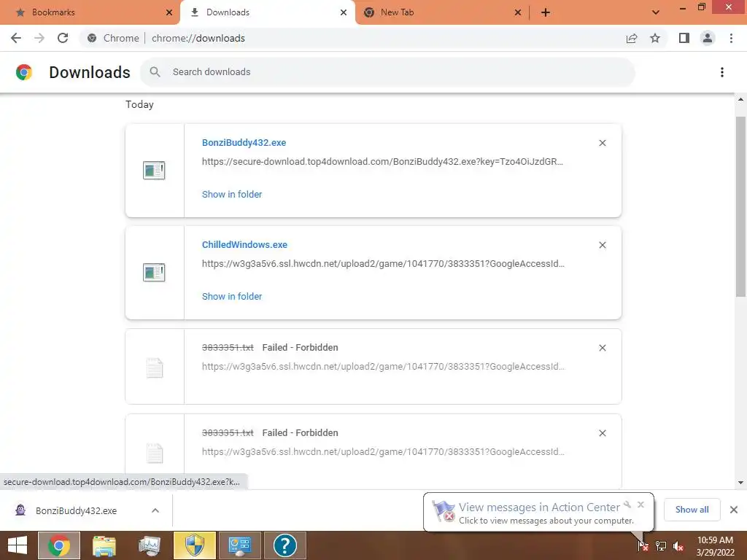Open the Downloads page more-actions menu
Viewport: 747px width, 560px height.
[722, 72]
